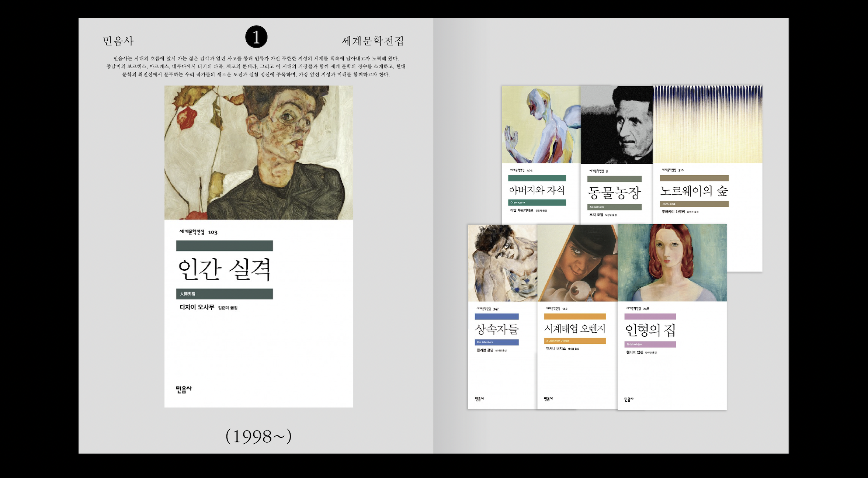Click the author name 헨리크 입센
Screen dimensions: 868x478
coord(635,352)
